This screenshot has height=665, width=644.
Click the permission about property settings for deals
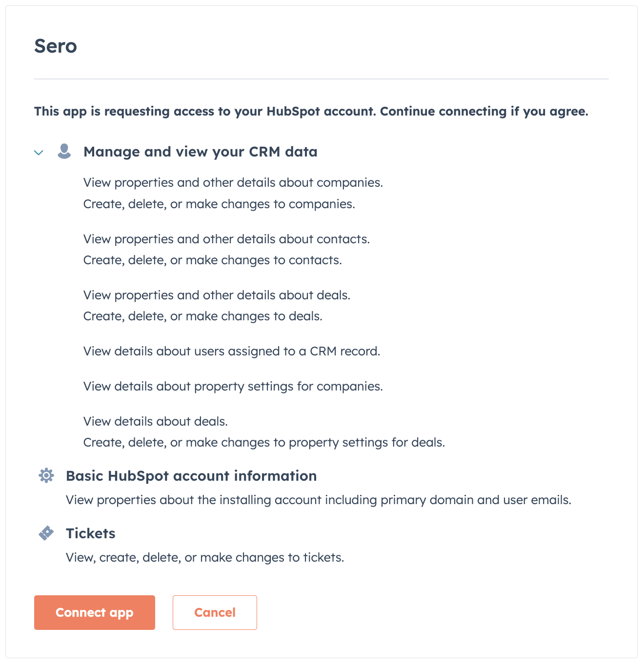click(x=264, y=443)
